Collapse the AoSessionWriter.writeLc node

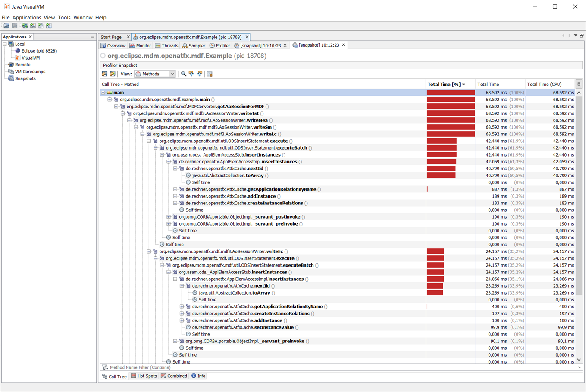click(x=142, y=134)
